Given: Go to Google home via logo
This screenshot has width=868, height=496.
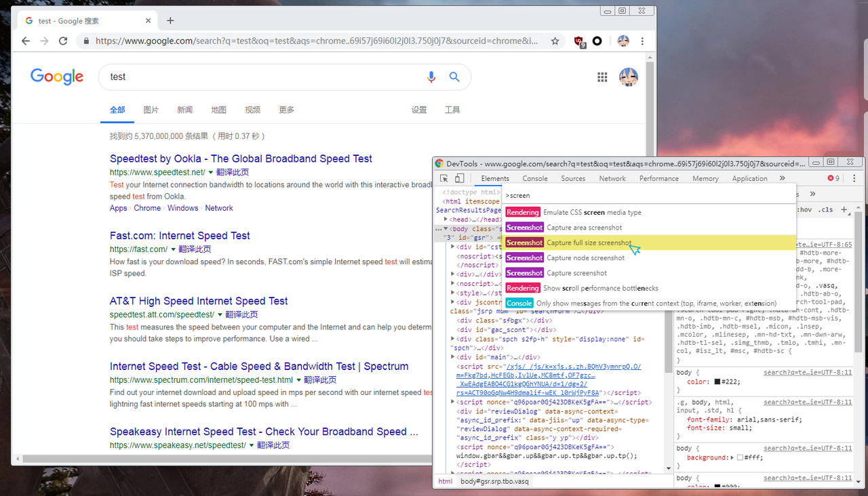Looking at the screenshot, I should click(57, 77).
